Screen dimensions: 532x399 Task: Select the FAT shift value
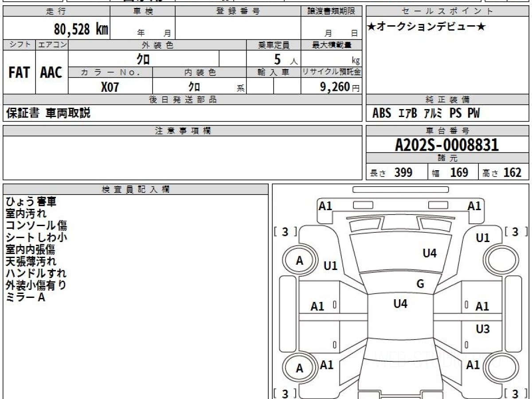(19, 72)
